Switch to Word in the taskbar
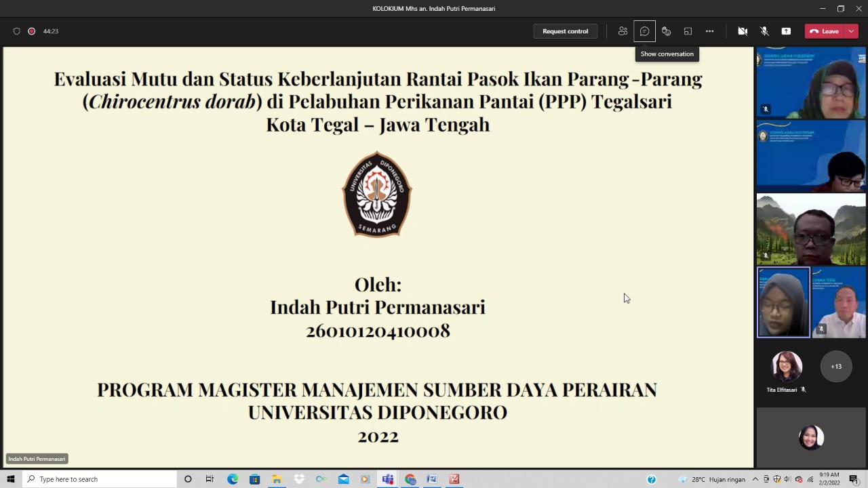Screen dimensions: 868x488 tap(432, 479)
